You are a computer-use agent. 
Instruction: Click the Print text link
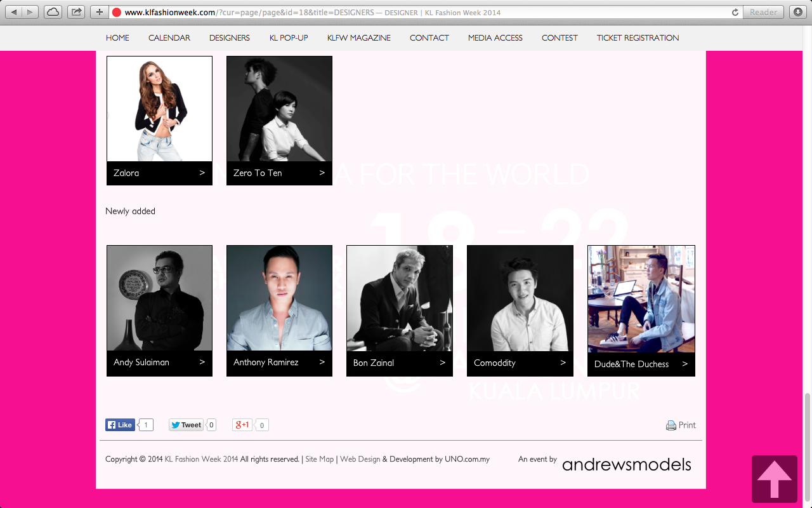click(x=687, y=425)
